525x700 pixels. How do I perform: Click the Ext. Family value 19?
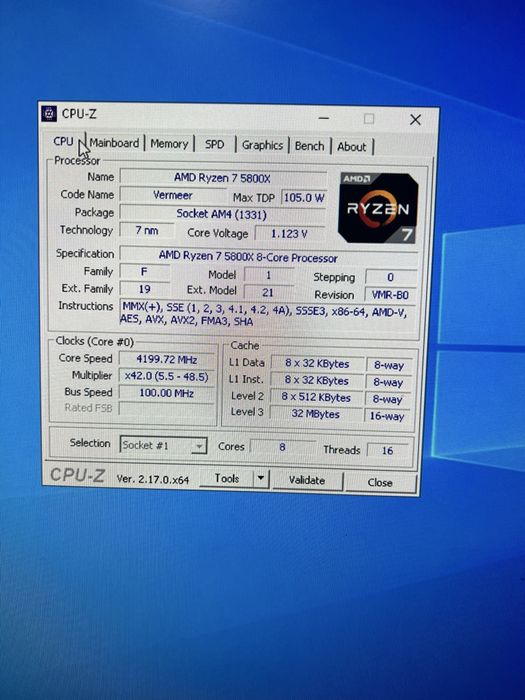click(144, 289)
